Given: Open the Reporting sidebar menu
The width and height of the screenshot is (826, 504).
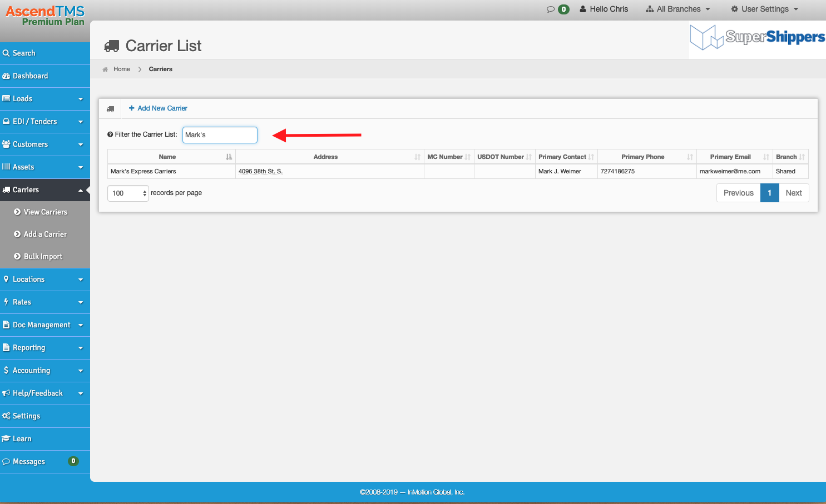Looking at the screenshot, I should (45, 348).
